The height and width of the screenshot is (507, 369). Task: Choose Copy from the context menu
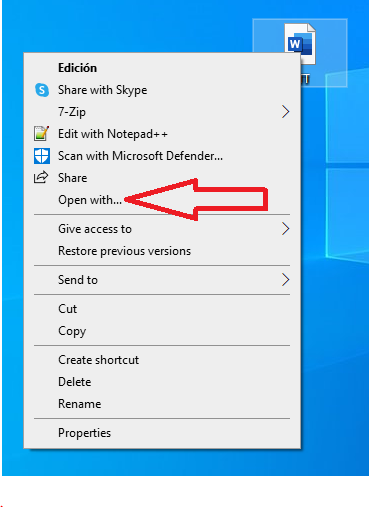click(162, 331)
